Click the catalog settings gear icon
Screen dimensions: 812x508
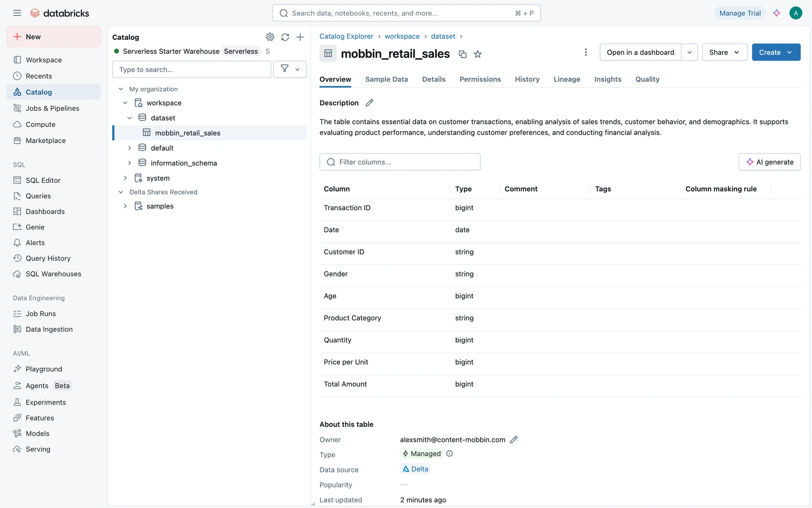point(270,37)
